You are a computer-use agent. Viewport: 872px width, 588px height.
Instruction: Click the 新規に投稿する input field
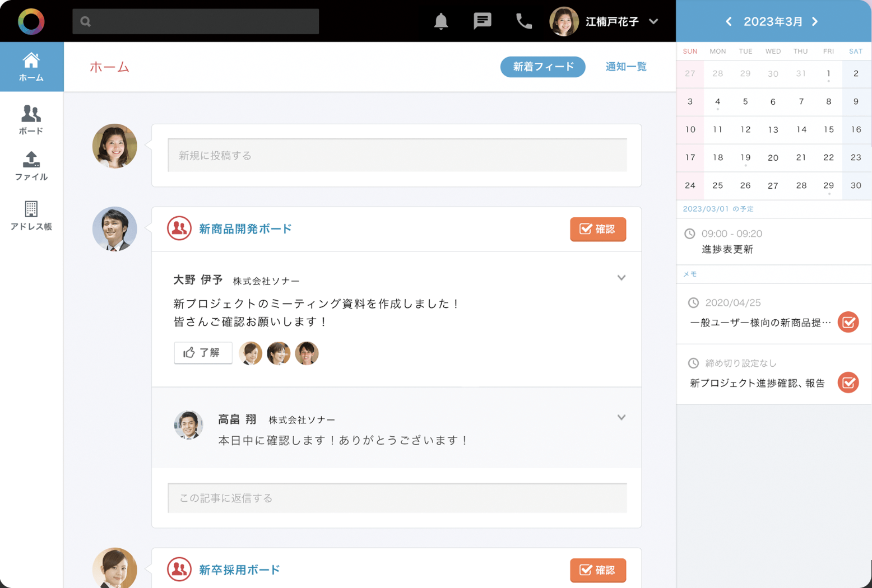click(x=397, y=156)
